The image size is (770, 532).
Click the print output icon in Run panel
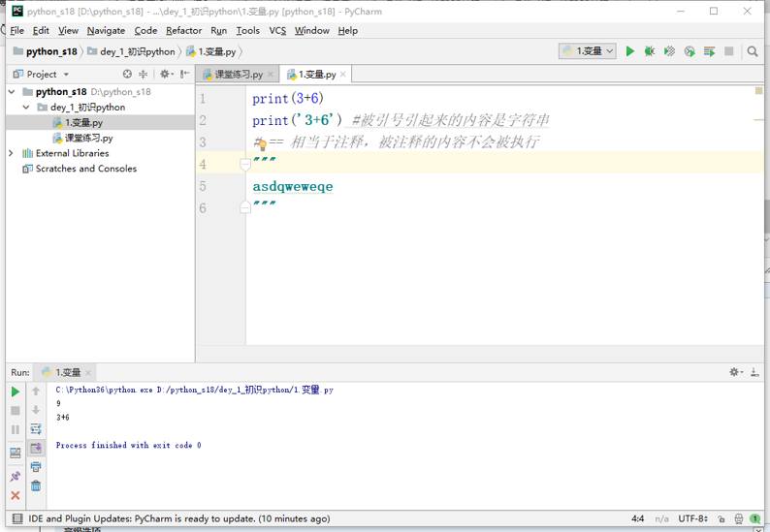(36, 467)
